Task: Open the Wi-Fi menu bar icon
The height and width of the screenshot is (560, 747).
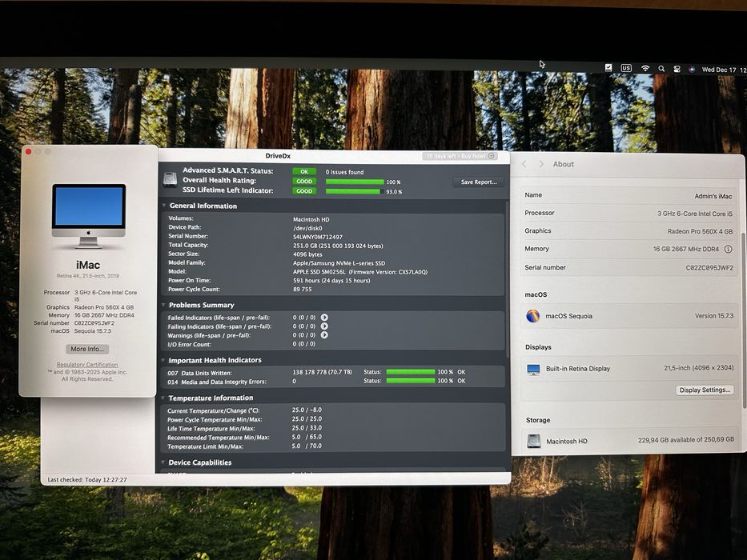Action: pos(645,69)
